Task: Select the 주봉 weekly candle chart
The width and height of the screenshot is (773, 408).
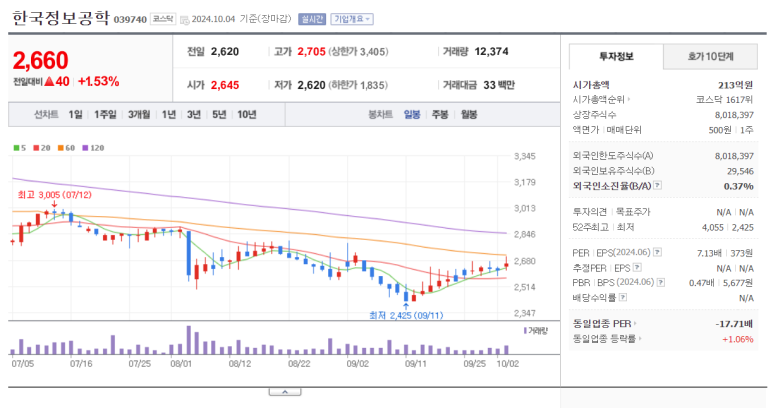Action: 440,114
